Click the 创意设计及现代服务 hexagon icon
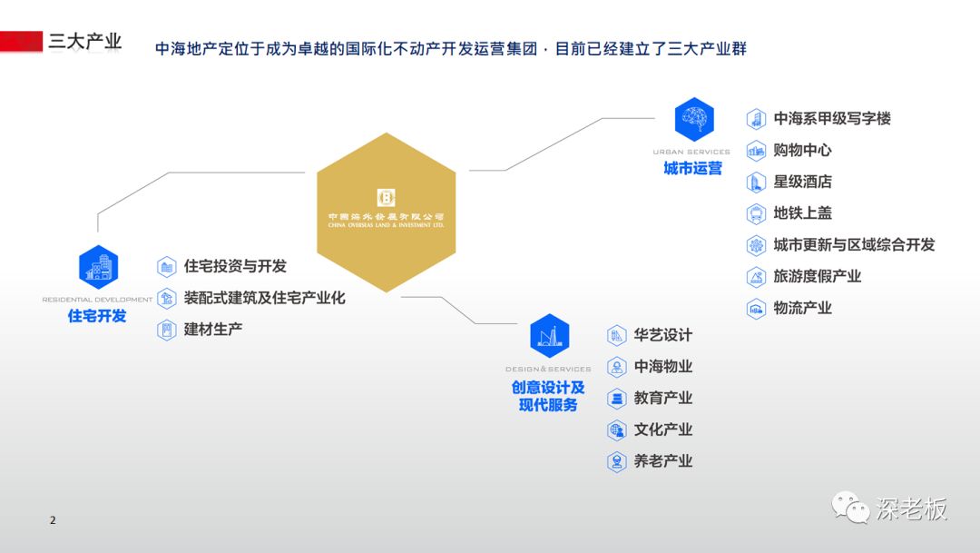 click(x=548, y=335)
